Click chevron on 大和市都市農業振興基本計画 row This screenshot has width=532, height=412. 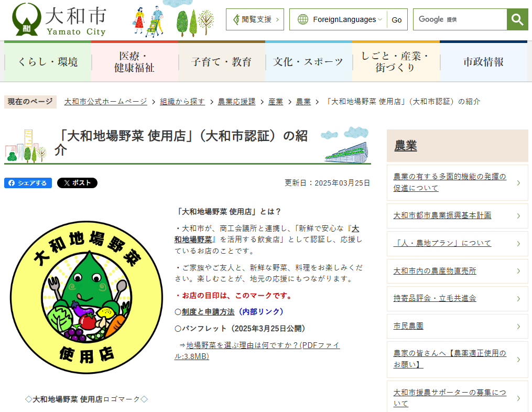(x=518, y=216)
